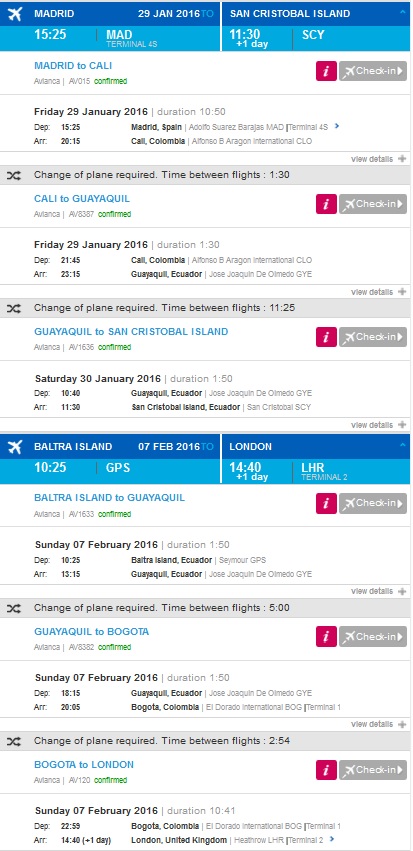Expand view details for Madrid to Cali
The image size is (413, 851).
(x=378, y=159)
